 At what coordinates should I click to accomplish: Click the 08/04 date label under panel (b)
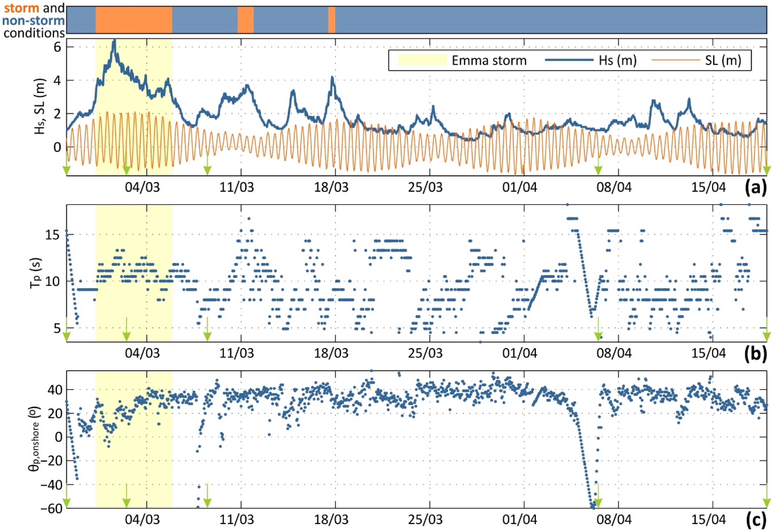click(614, 353)
